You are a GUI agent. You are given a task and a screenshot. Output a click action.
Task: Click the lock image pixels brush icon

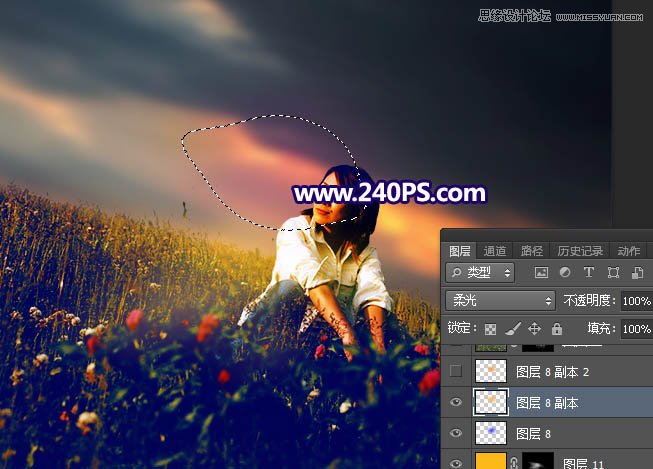coord(512,328)
